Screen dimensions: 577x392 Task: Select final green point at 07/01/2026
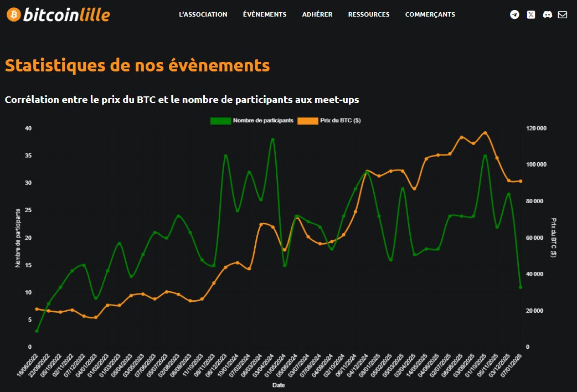click(521, 287)
